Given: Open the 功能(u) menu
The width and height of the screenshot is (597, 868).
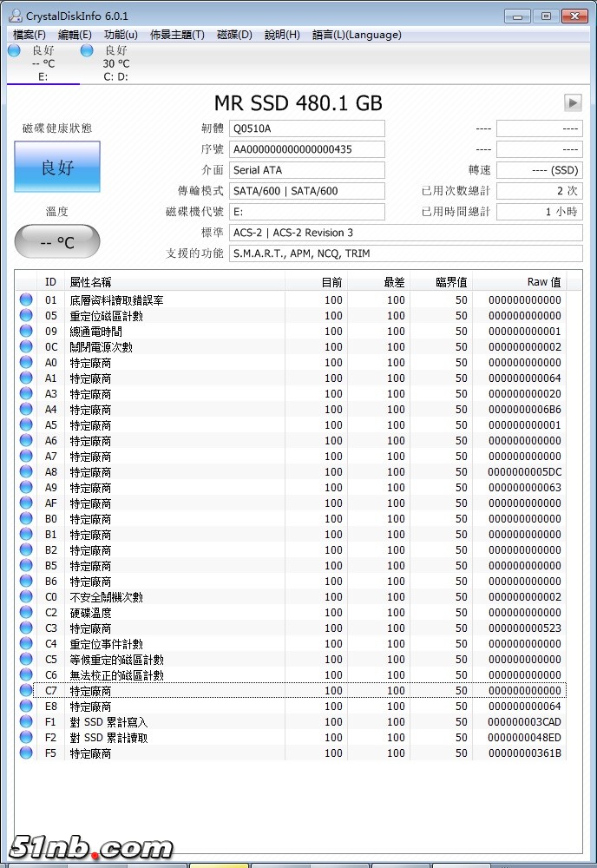Looking at the screenshot, I should tap(121, 35).
